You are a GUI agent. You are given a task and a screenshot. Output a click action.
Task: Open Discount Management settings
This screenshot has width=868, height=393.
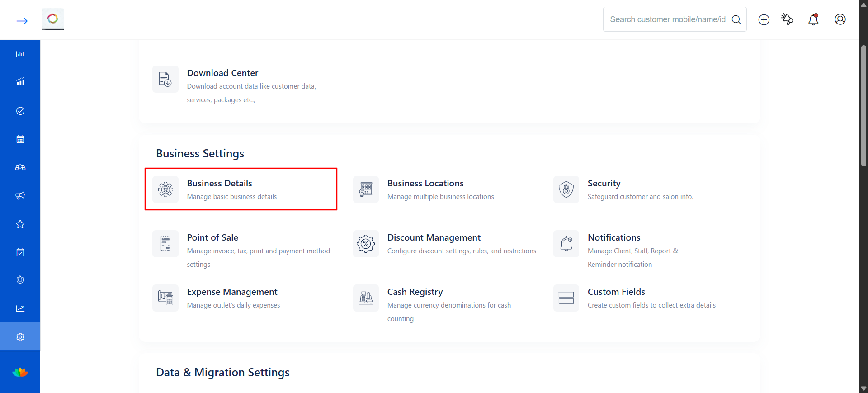[x=434, y=237]
